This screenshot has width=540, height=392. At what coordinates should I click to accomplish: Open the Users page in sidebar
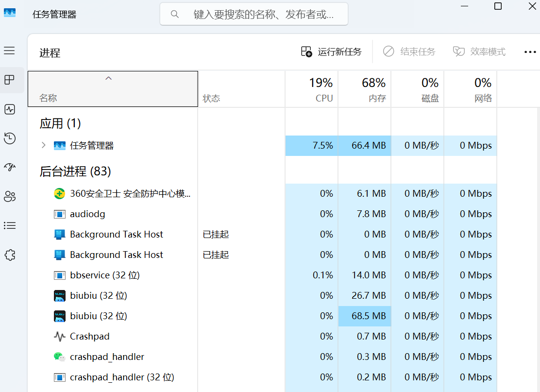(x=10, y=196)
